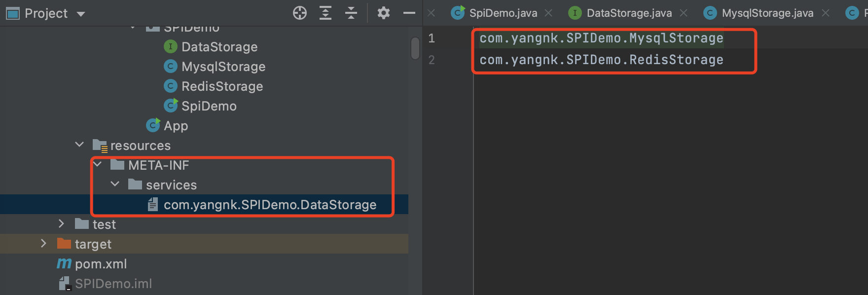Switch to the SpiDemo.java tab

tap(503, 13)
